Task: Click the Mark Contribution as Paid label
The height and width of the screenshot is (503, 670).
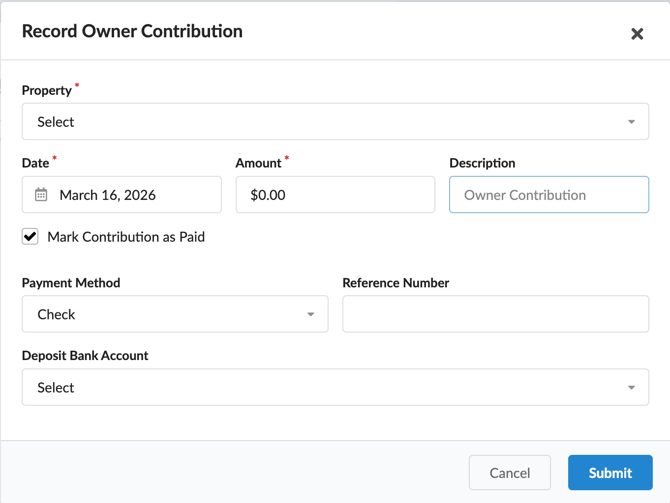Action: [126, 237]
